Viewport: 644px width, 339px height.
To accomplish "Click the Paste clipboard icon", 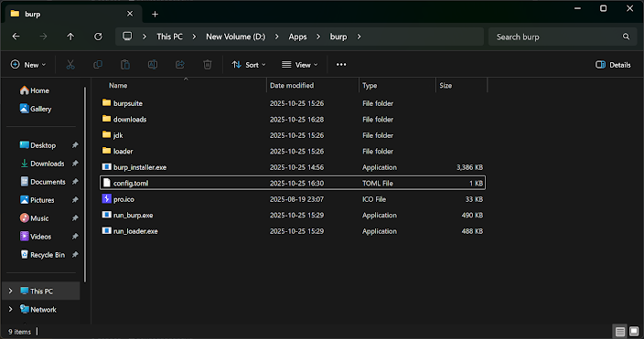I will pyautogui.click(x=125, y=65).
